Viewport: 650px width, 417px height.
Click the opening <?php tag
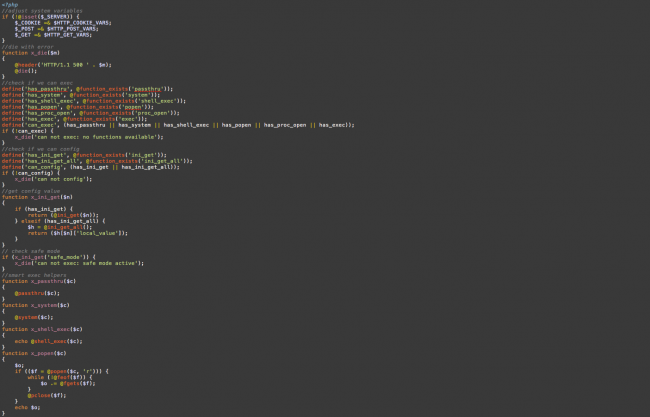(8, 4)
